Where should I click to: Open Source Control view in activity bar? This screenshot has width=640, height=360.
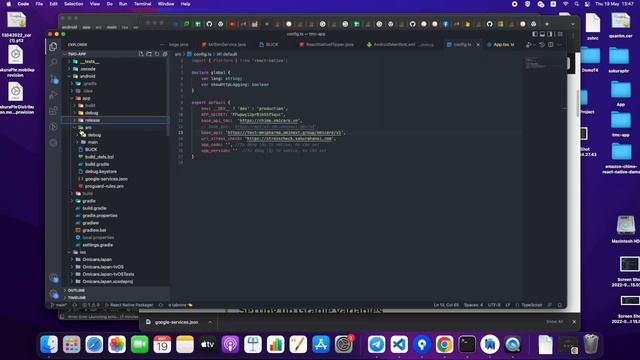53,79
